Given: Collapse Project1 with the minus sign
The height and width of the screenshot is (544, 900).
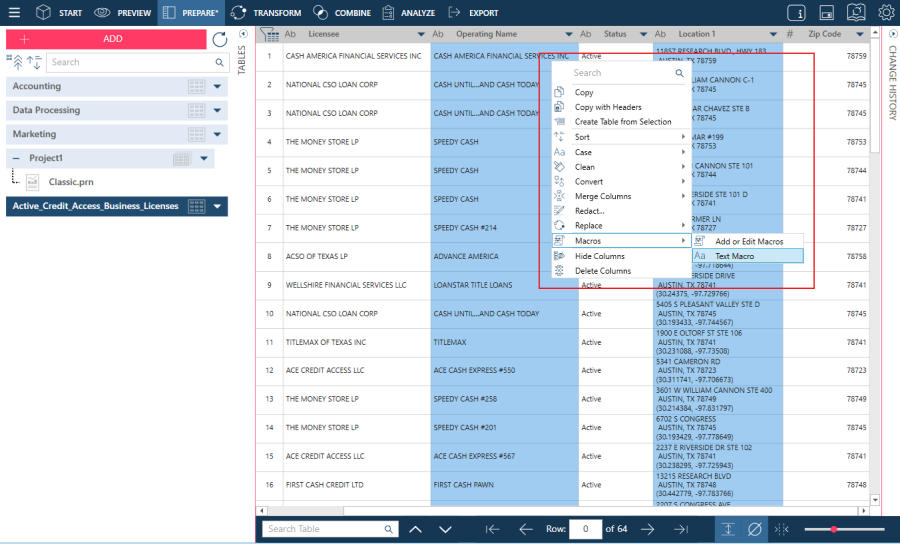Looking at the screenshot, I should (x=16, y=158).
